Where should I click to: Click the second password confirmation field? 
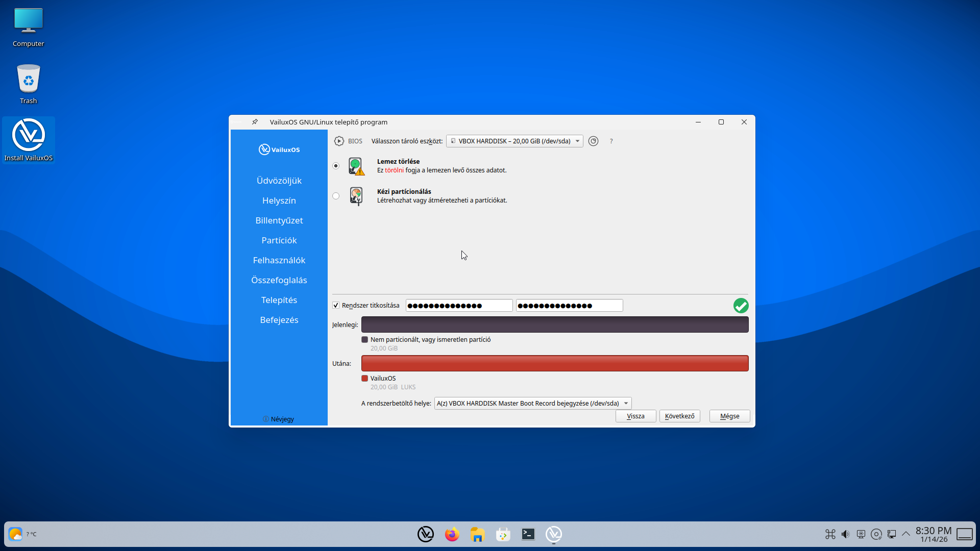pyautogui.click(x=569, y=305)
